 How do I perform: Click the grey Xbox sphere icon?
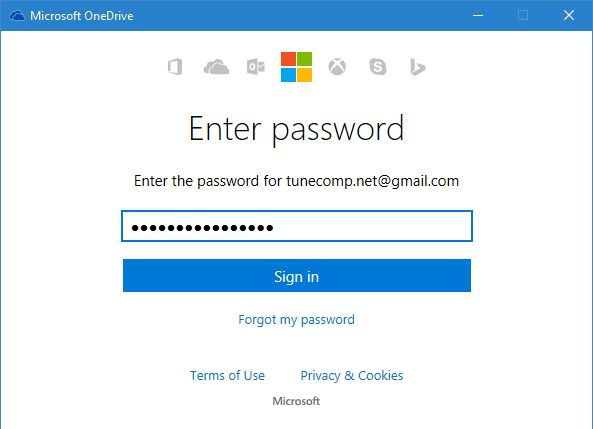click(337, 67)
